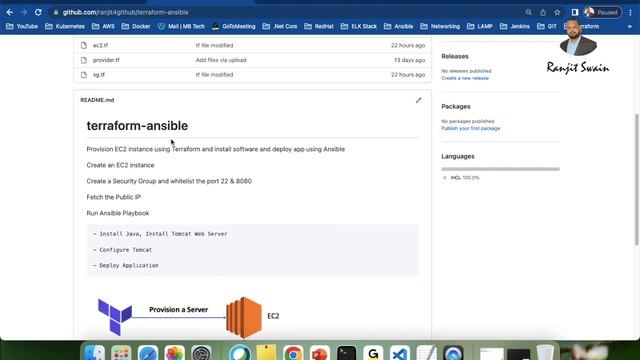Image resolution: width=640 pixels, height=360 pixels.
Task: Open the .Net Core bookmarks folder
Action: pyautogui.click(x=280, y=26)
